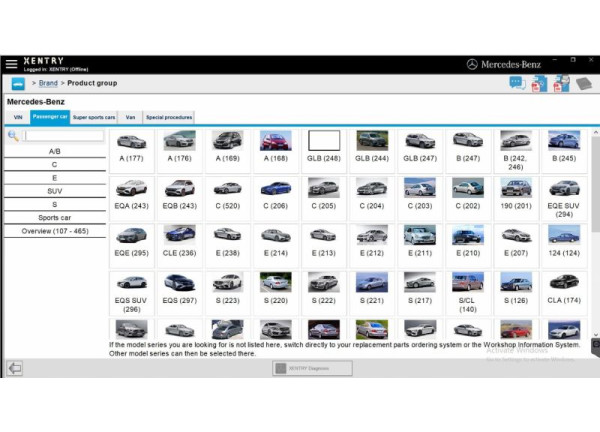Click the magnifier search icon

click(13, 135)
